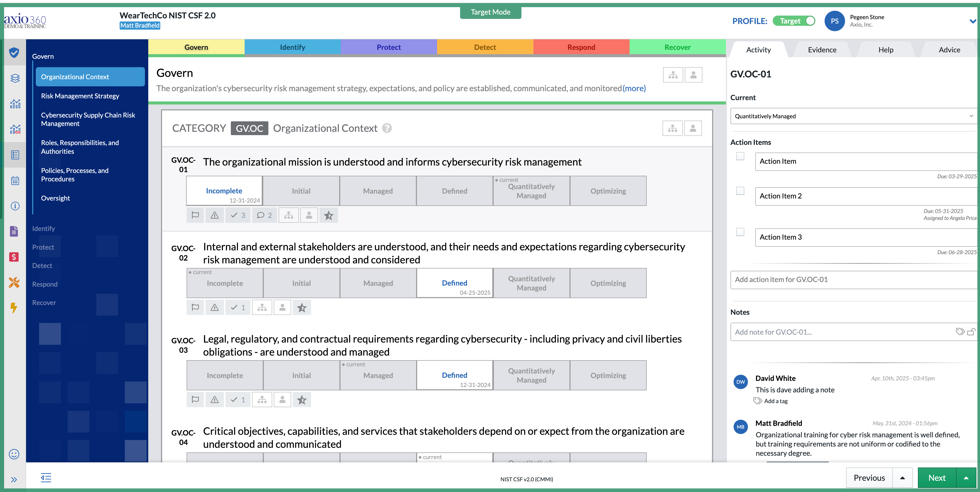The image size is (980, 492).
Task: Open comments bubble for GV.OC-01
Action: tap(264, 215)
